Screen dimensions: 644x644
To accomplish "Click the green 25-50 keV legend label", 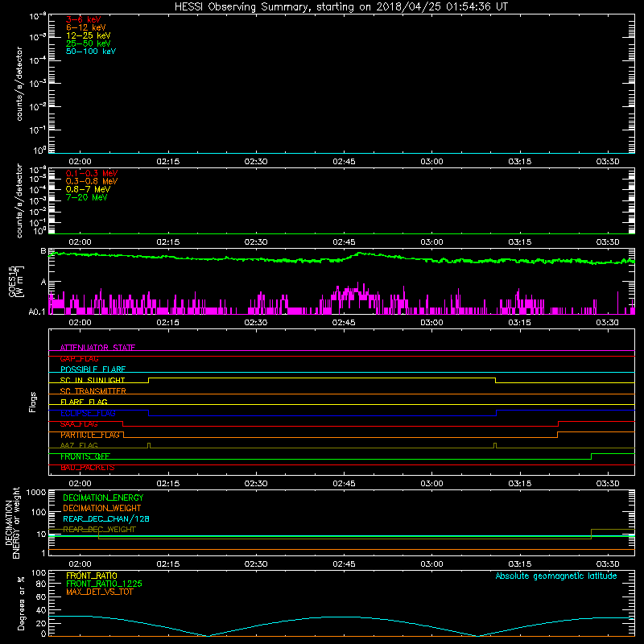I will coord(88,43).
